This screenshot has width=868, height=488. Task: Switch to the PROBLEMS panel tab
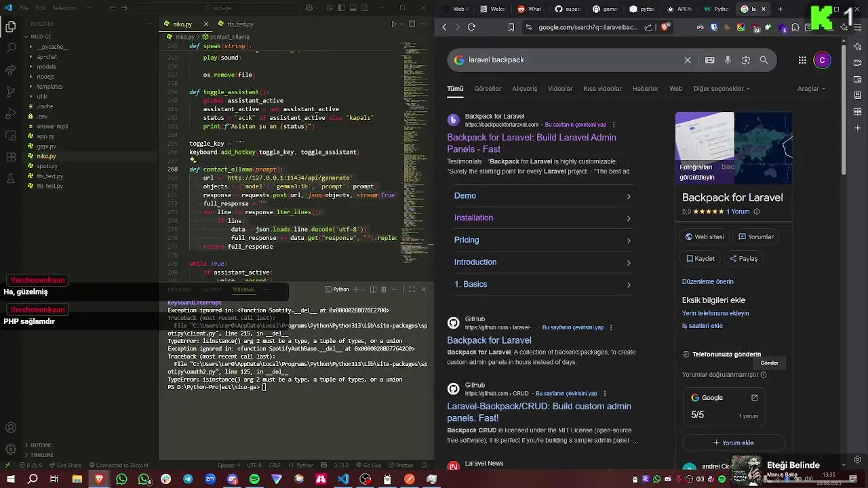tap(180, 289)
